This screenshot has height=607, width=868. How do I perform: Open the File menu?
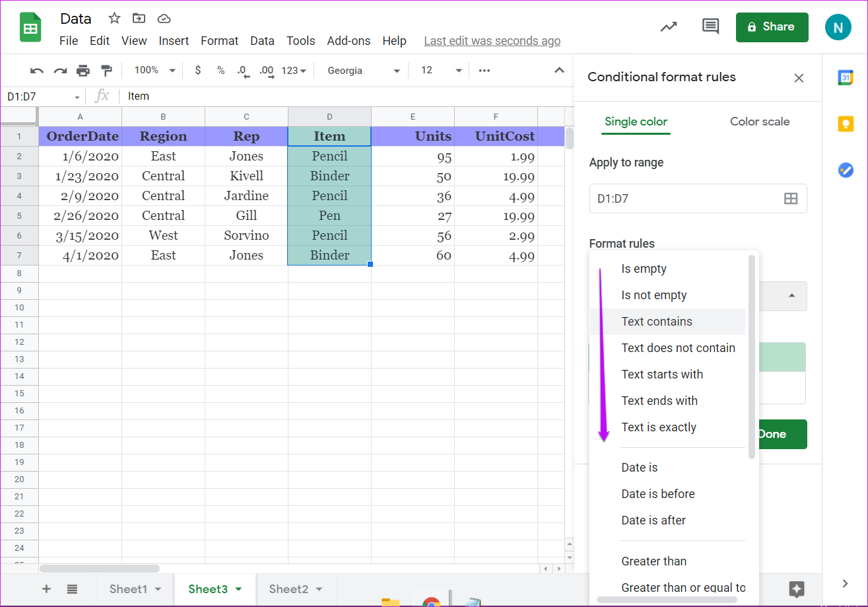pyautogui.click(x=69, y=41)
